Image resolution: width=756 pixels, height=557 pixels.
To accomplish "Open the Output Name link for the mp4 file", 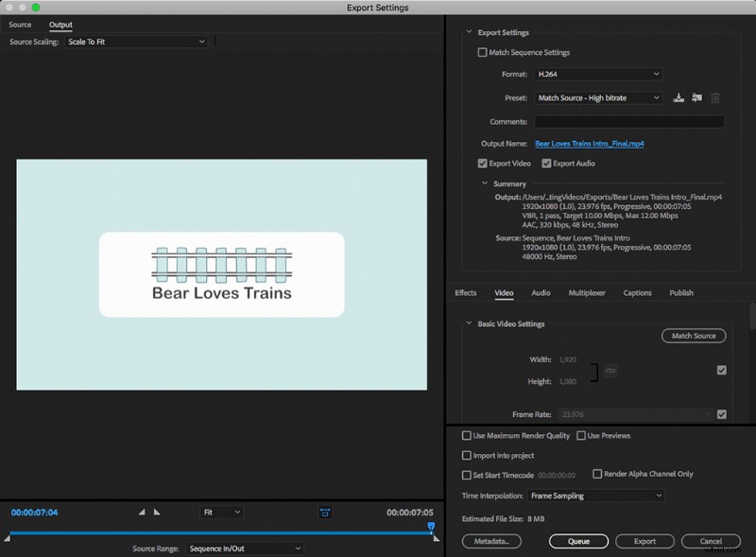I will (588, 143).
